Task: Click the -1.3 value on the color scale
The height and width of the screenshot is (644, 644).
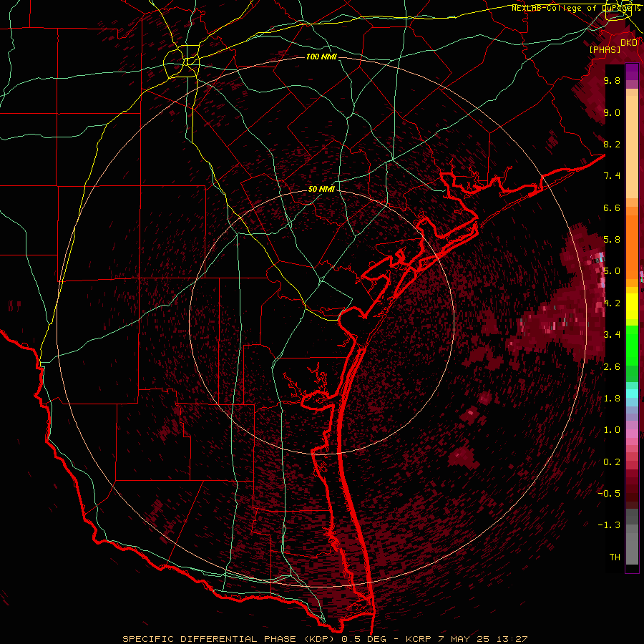Action: point(609,525)
